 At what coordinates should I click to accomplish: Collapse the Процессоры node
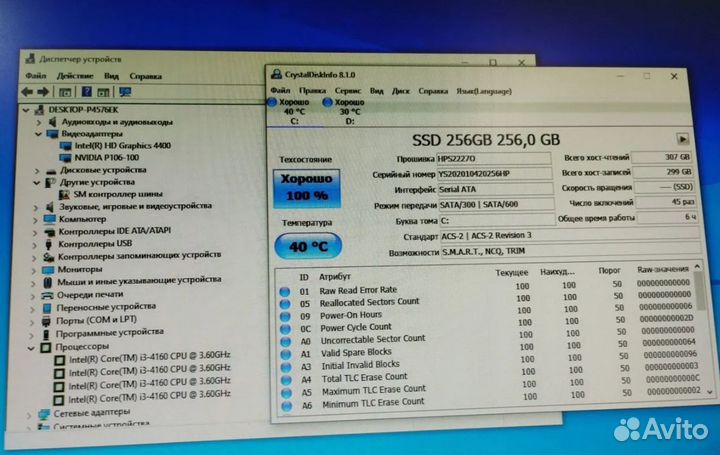point(31,349)
